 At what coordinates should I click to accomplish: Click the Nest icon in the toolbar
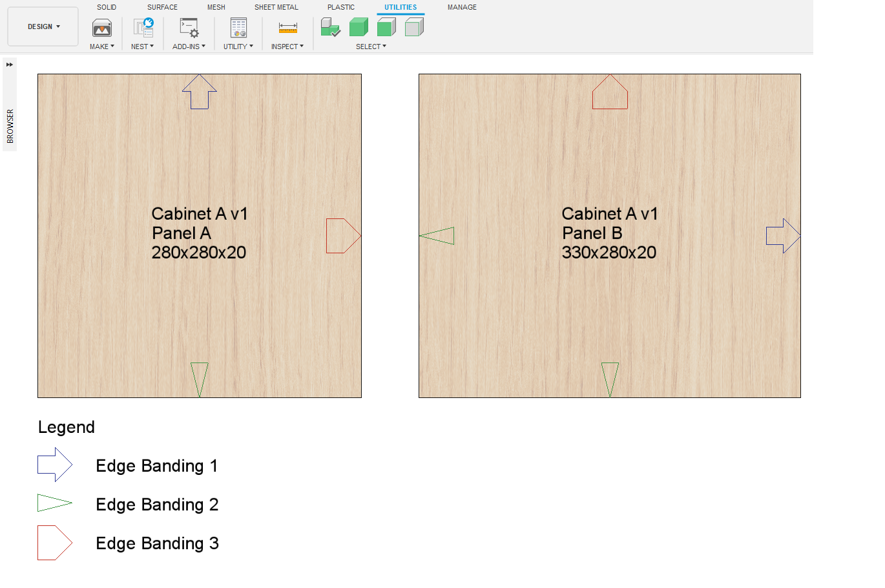coord(143,28)
